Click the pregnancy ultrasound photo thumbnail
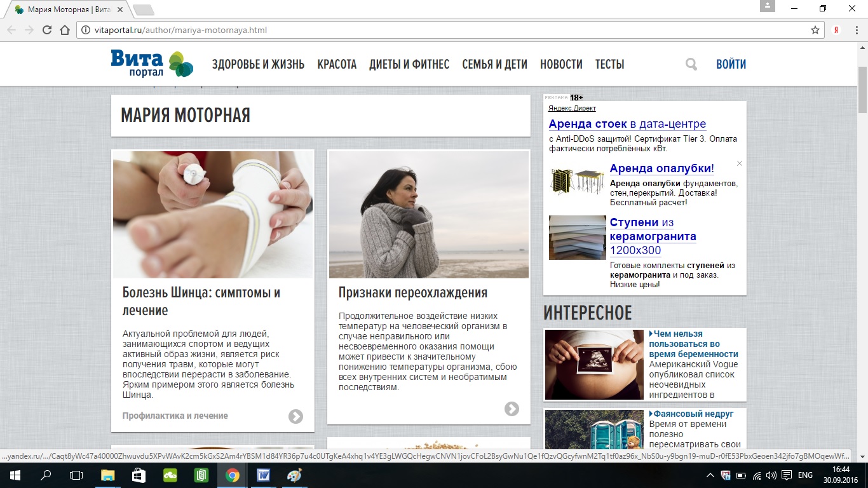The width and height of the screenshot is (868, 488). coord(595,364)
